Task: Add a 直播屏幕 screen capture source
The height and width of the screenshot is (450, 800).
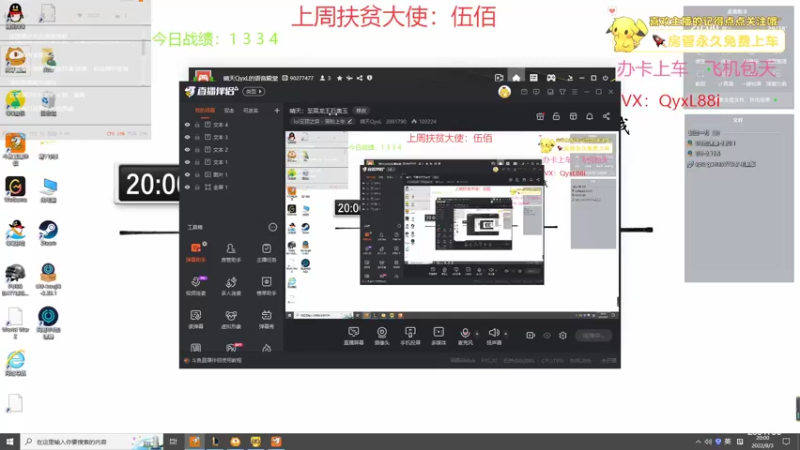Action: [x=353, y=336]
